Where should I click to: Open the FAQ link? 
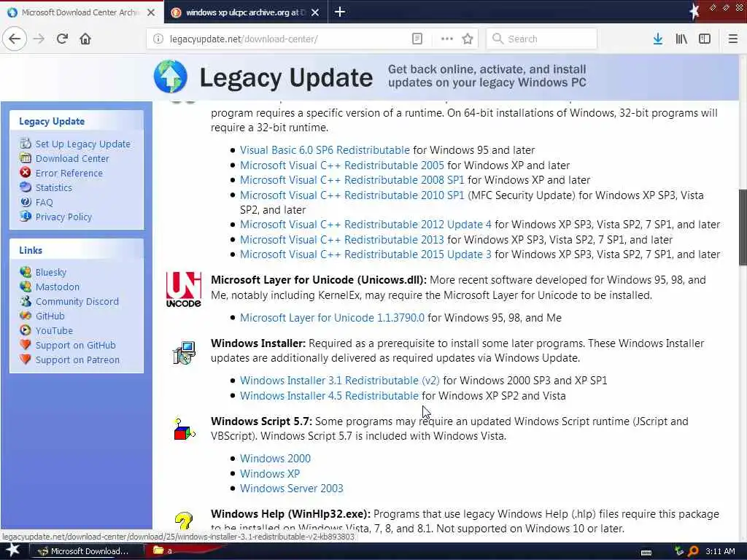pyautogui.click(x=44, y=203)
